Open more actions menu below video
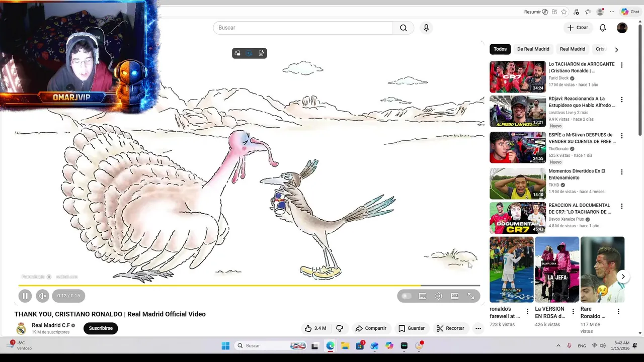 [478, 328]
